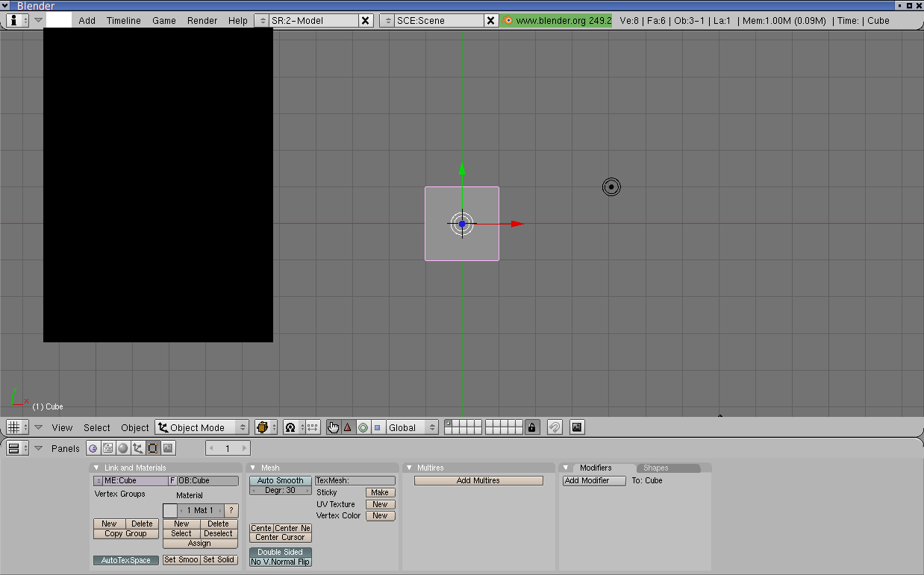This screenshot has height=575, width=924.
Task: Switch to the Shapes tab
Action: [x=656, y=468]
